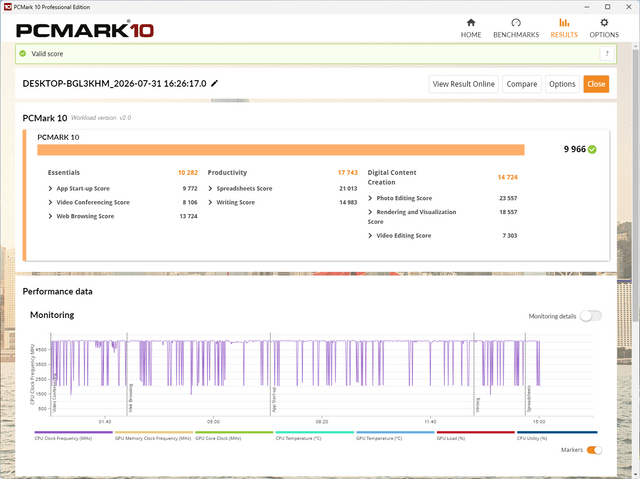The height and width of the screenshot is (479, 640).
Task: Select GPU Memory Clock Frequency legend swatch
Action: [154, 432]
